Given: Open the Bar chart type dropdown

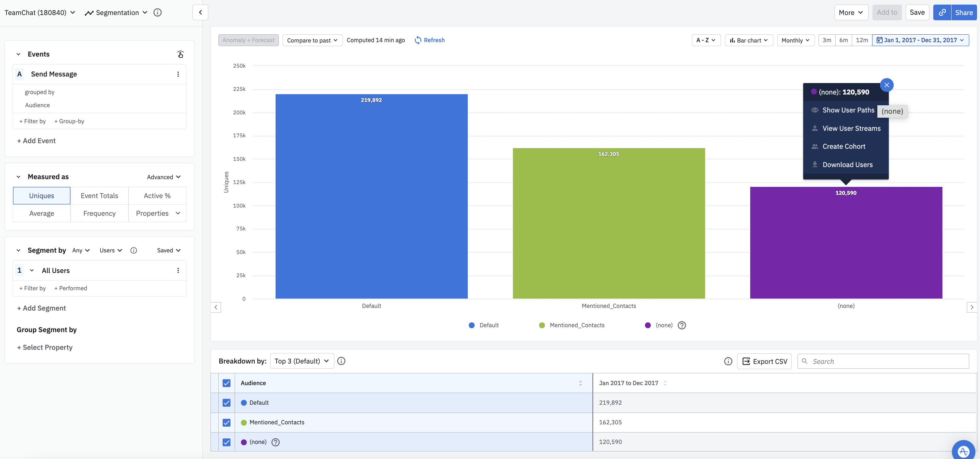Looking at the screenshot, I should [749, 40].
